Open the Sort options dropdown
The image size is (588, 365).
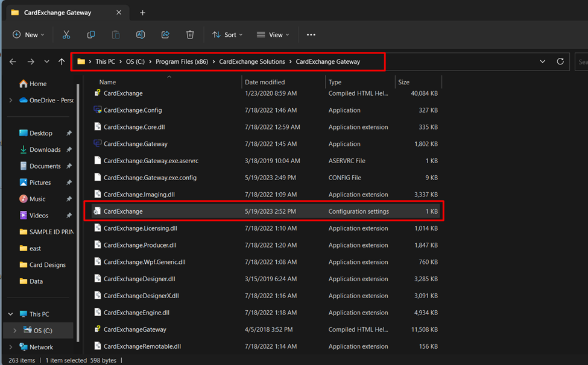point(227,35)
